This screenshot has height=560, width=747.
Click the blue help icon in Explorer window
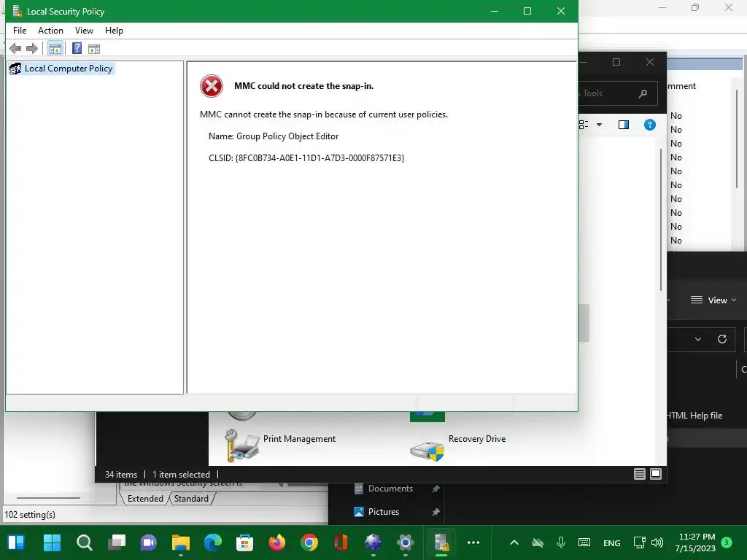[x=650, y=125]
